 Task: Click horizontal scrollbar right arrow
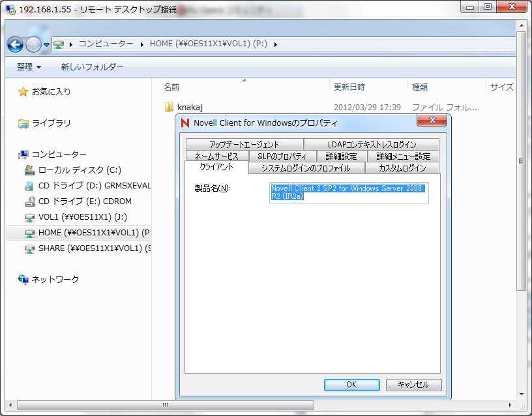(x=510, y=405)
